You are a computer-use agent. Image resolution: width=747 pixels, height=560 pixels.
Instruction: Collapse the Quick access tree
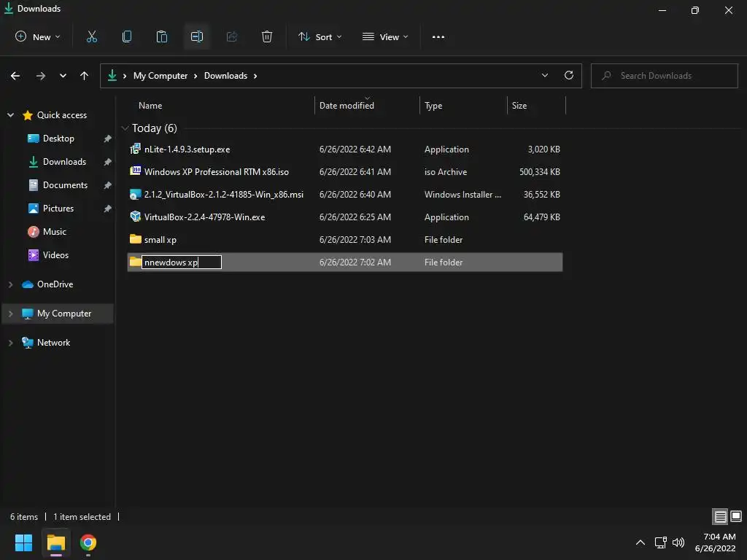click(x=10, y=114)
